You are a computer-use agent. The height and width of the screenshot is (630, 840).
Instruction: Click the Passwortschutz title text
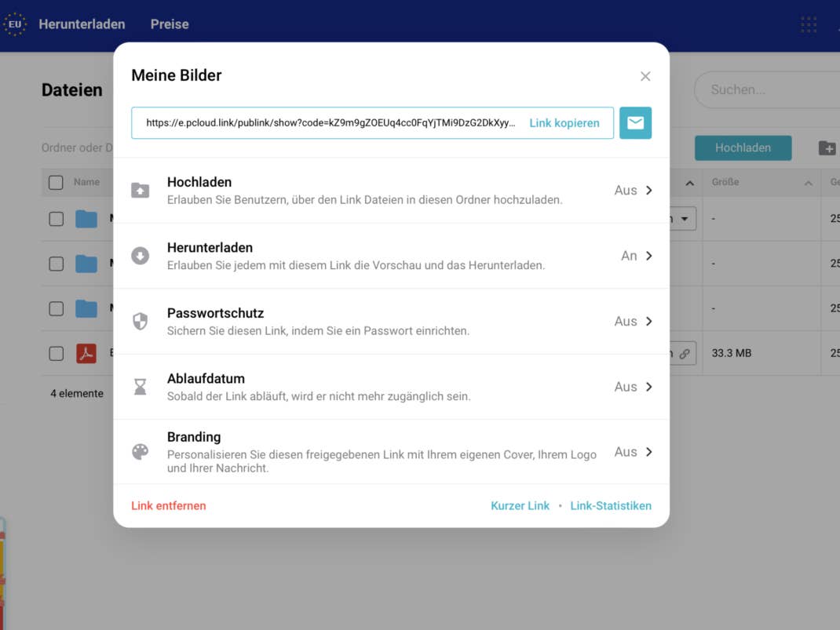click(215, 313)
